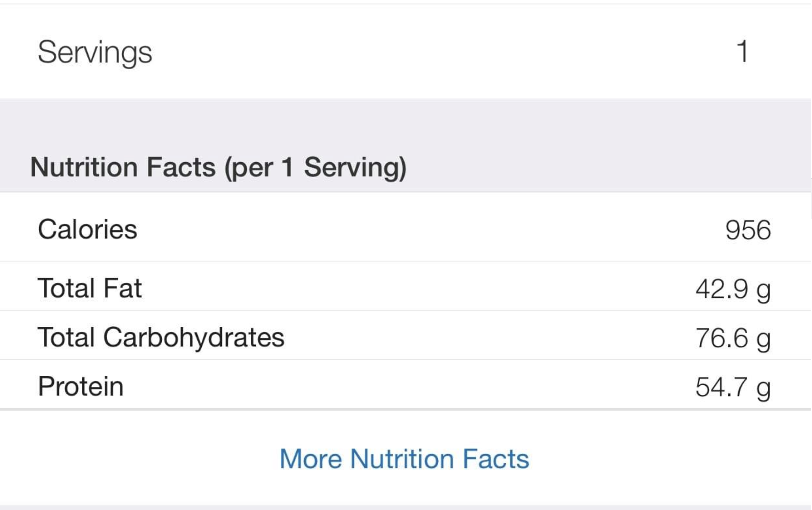Viewport: 812px width, 510px height.
Task: Click the "(per 1 Serving)" header text
Action: coord(315,167)
